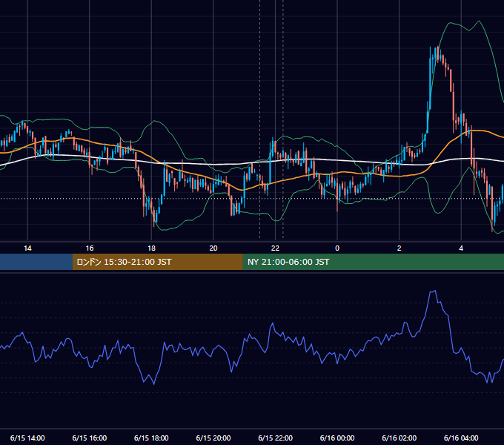
Task: Click the upper chart time label 14
Action: click(x=27, y=248)
